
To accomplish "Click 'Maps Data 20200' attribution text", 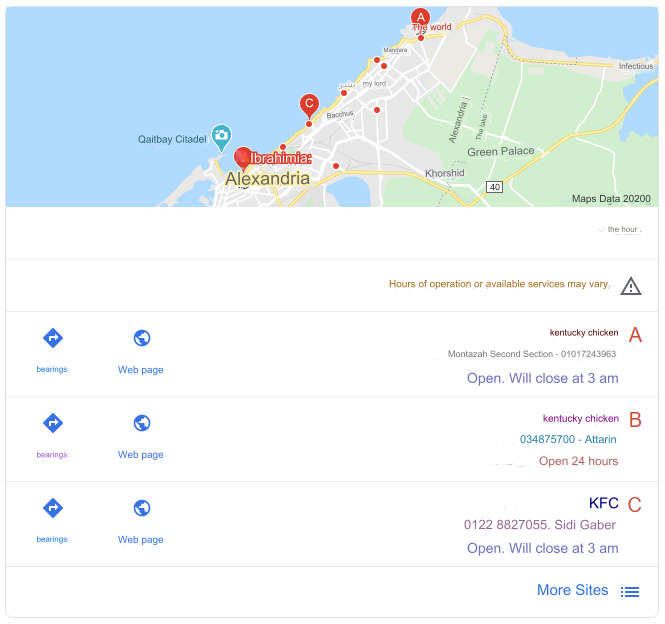I will pos(611,199).
